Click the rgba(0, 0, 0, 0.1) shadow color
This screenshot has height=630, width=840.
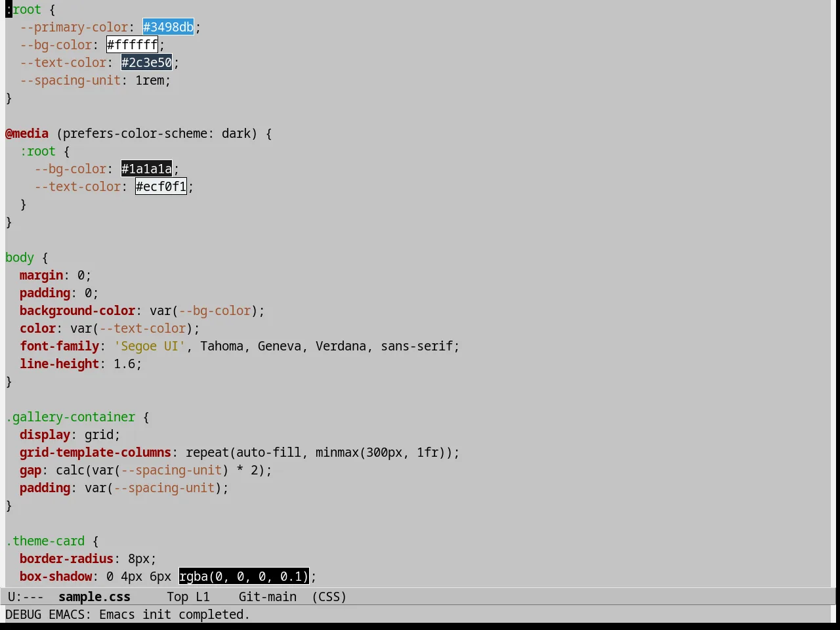243,576
